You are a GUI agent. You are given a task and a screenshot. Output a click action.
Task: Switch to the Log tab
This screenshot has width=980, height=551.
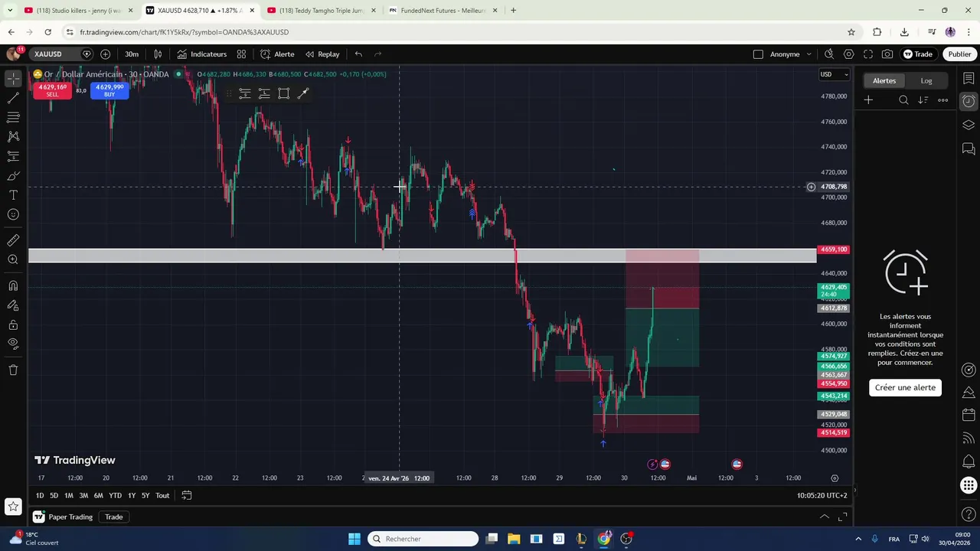(x=926, y=80)
